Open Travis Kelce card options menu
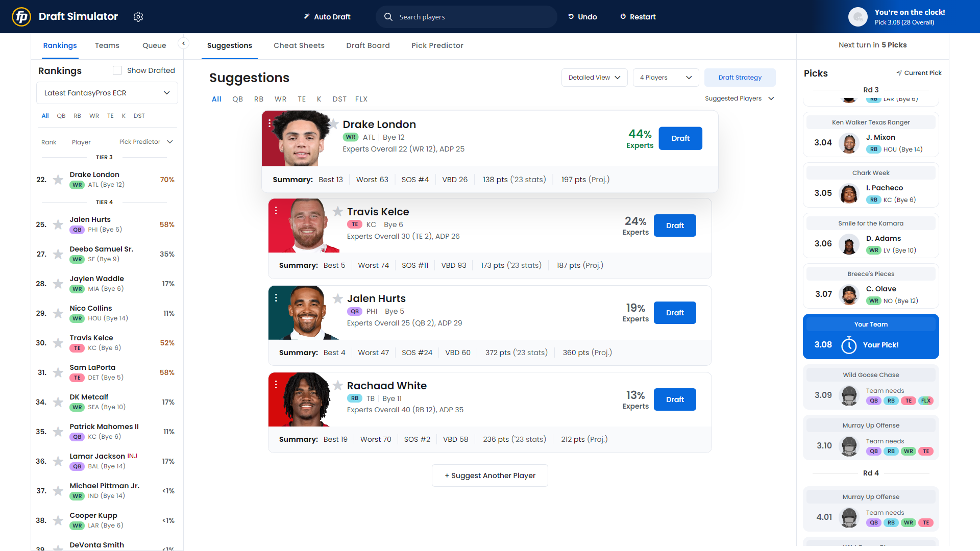The height and width of the screenshot is (551, 980). (x=276, y=211)
